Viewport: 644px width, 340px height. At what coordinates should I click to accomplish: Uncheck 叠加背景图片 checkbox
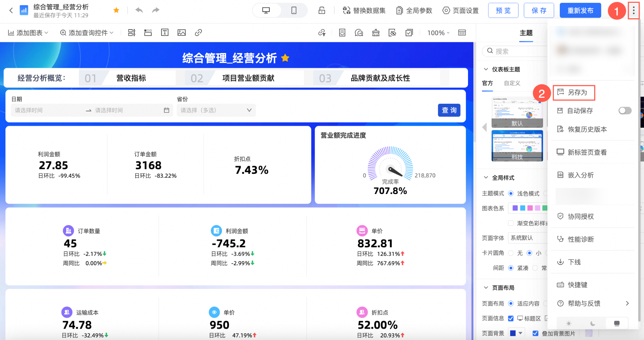(x=536, y=333)
